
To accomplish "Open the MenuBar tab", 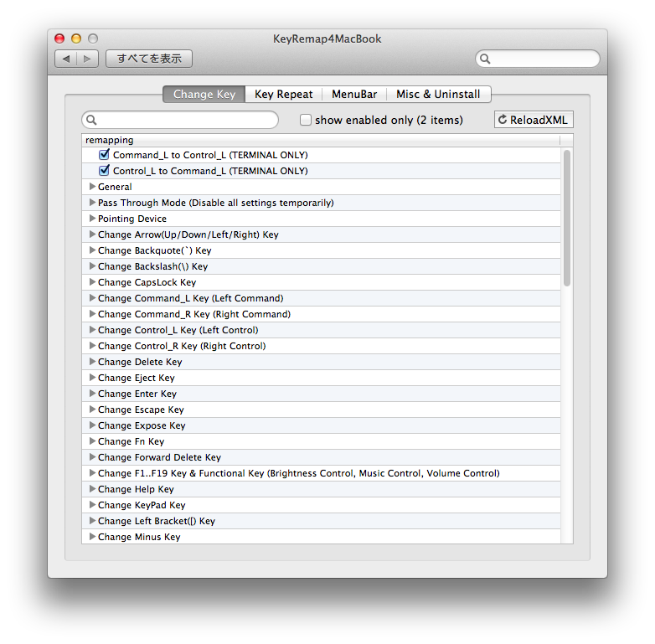I will coord(354,95).
